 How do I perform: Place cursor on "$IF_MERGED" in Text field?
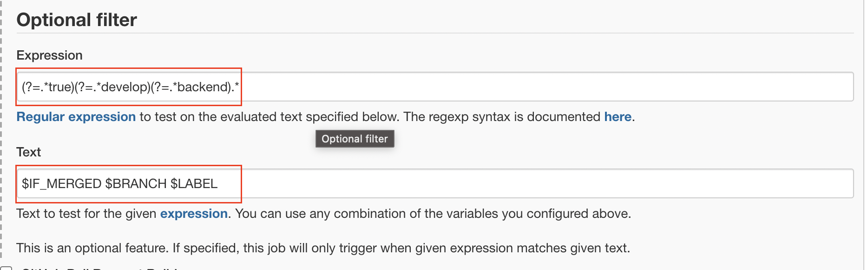61,183
